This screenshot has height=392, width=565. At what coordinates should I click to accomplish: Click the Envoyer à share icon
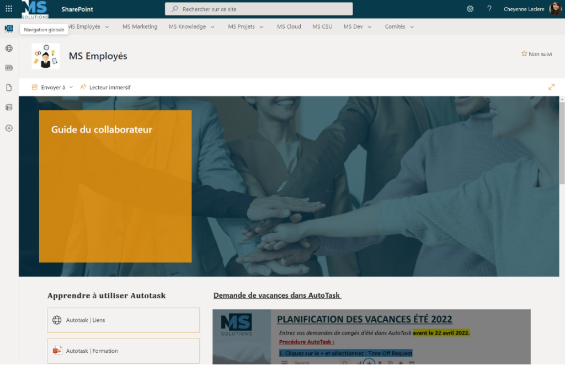point(35,87)
